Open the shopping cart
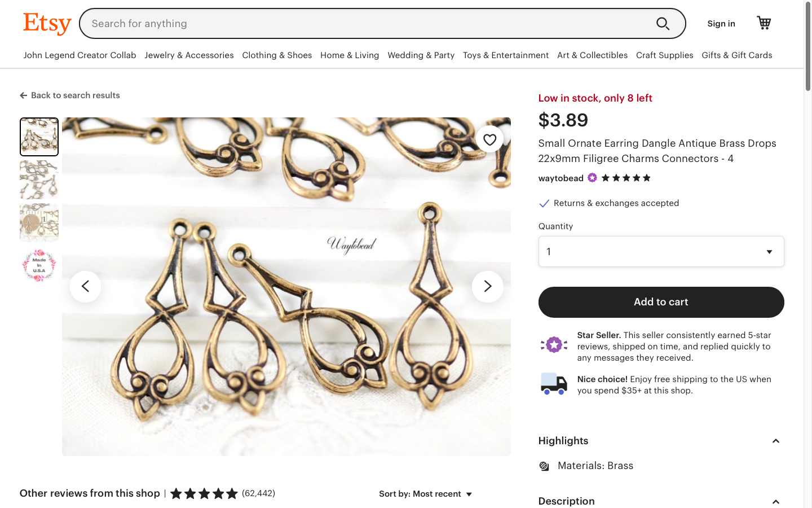The height and width of the screenshot is (508, 812). [764, 23]
